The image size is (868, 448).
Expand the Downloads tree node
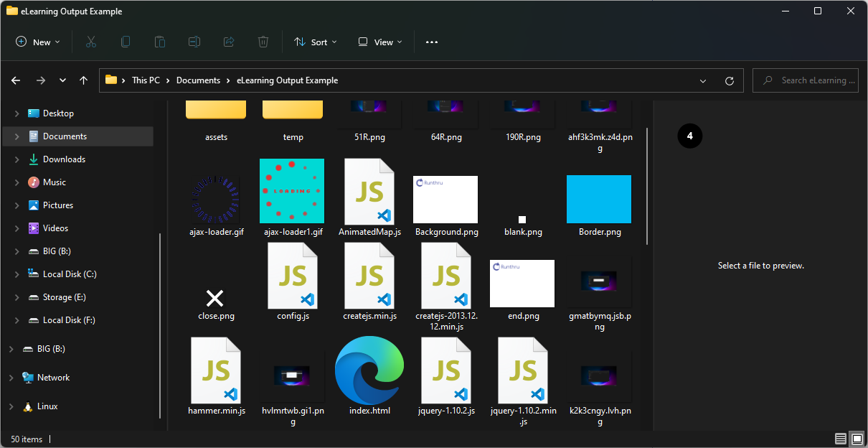[17, 159]
